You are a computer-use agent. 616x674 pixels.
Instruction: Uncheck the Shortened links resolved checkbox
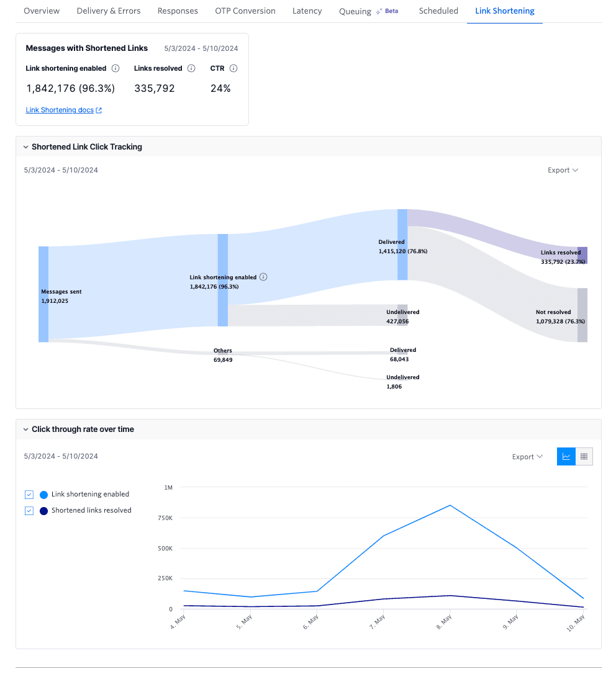coord(29,510)
